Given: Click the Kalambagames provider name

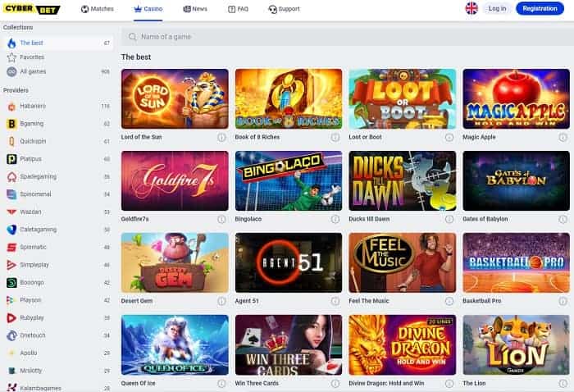Looking at the screenshot, I should click(41, 388).
